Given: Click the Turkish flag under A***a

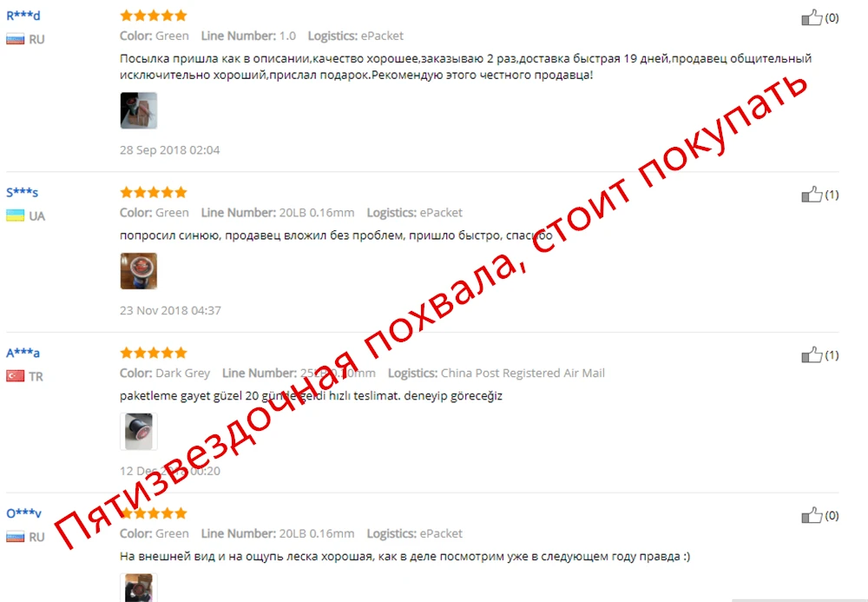Looking at the screenshot, I should click(x=15, y=376).
